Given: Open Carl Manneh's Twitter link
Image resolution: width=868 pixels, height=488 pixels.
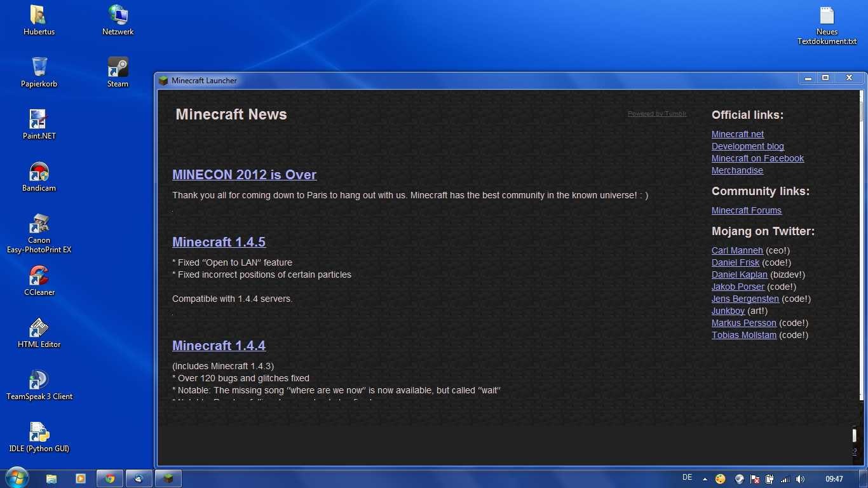Looking at the screenshot, I should (x=737, y=250).
